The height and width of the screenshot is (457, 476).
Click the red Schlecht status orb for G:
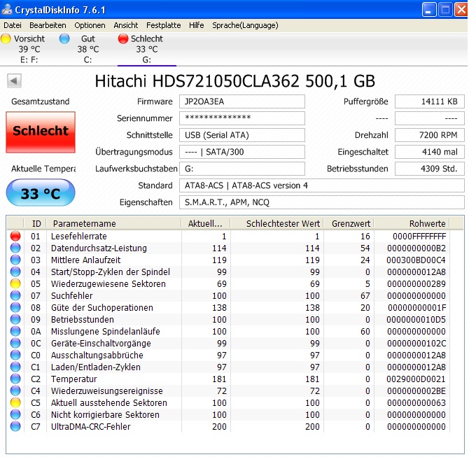pos(123,39)
